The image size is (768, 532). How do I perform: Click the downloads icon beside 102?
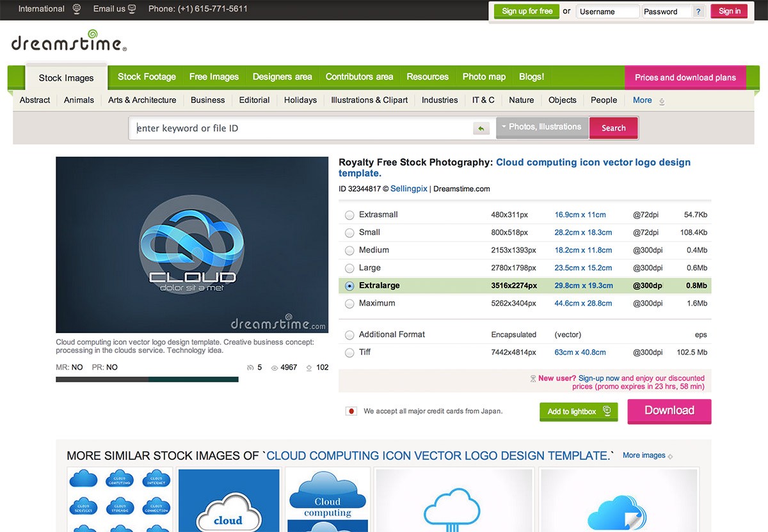(310, 368)
